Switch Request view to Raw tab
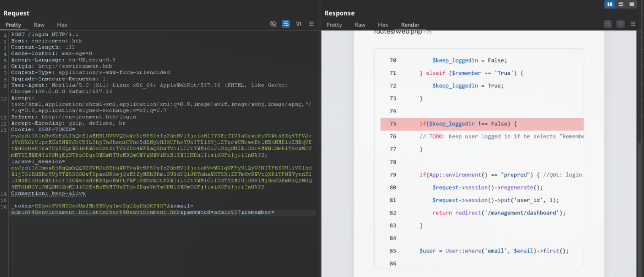This screenshot has width=644, height=277. pyautogui.click(x=39, y=25)
